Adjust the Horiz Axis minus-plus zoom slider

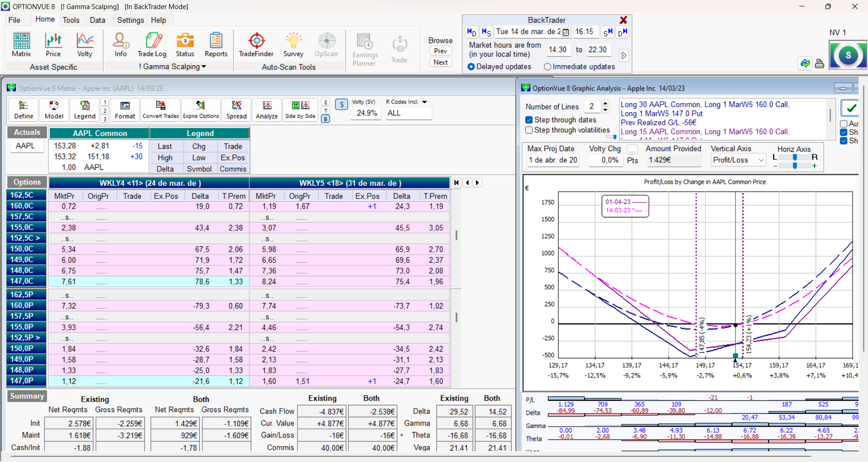click(x=795, y=166)
